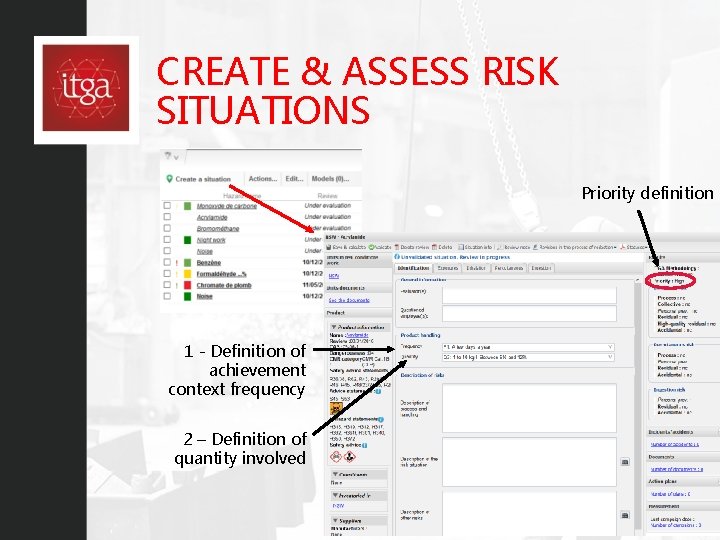Select the third tab in situation form
Image resolution: width=720 pixels, height=540 pixels.
coord(476,268)
